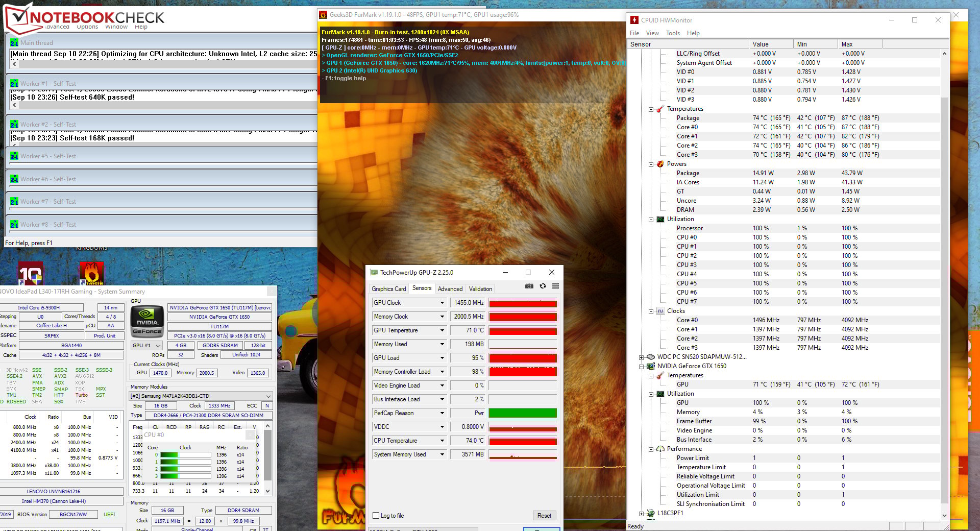Open the FurMark flame desktop shortcut
The height and width of the screenshot is (531, 980).
(92, 273)
